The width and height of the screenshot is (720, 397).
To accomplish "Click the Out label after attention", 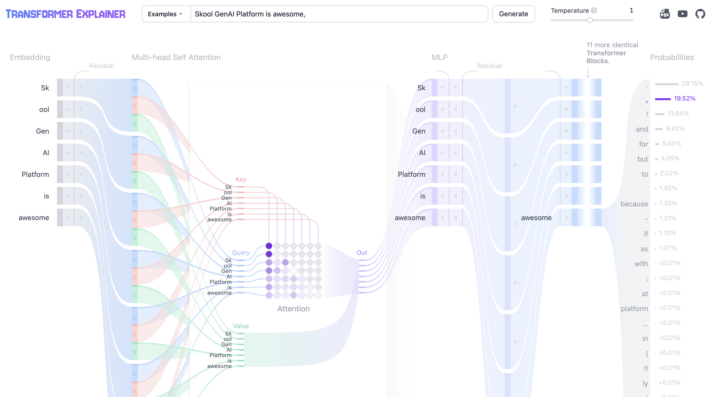I will coord(362,252).
